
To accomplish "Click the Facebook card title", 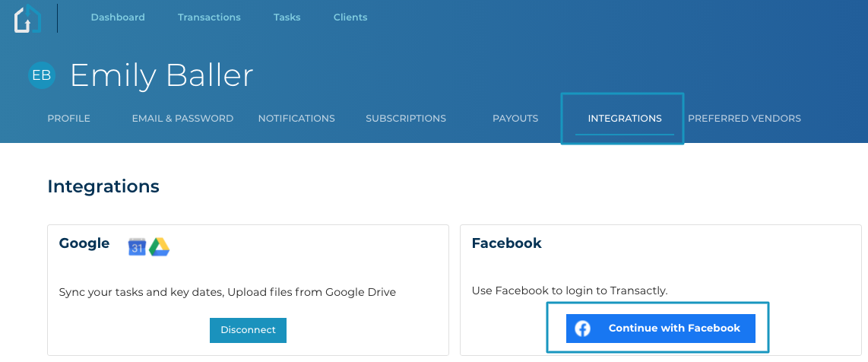I will pyautogui.click(x=506, y=243).
